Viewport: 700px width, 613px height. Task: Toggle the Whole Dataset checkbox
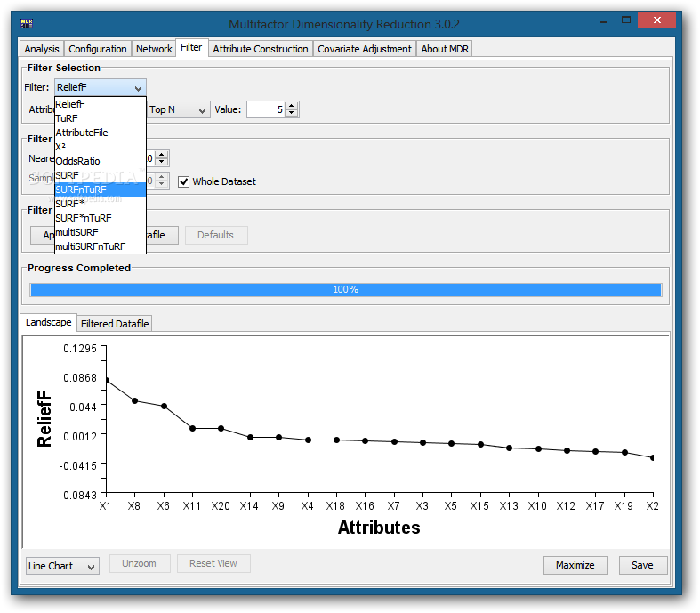coord(183,181)
